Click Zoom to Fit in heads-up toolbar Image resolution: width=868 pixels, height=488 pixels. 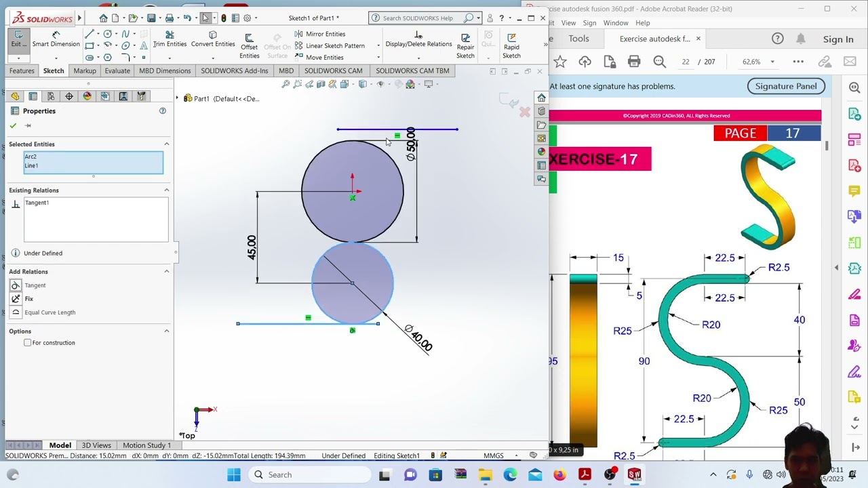point(285,84)
